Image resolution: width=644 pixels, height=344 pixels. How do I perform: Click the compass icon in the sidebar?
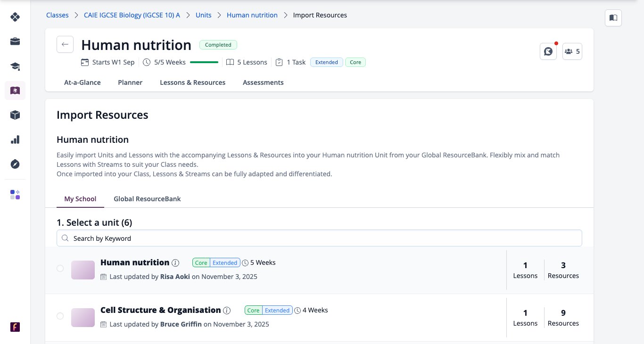(x=15, y=164)
